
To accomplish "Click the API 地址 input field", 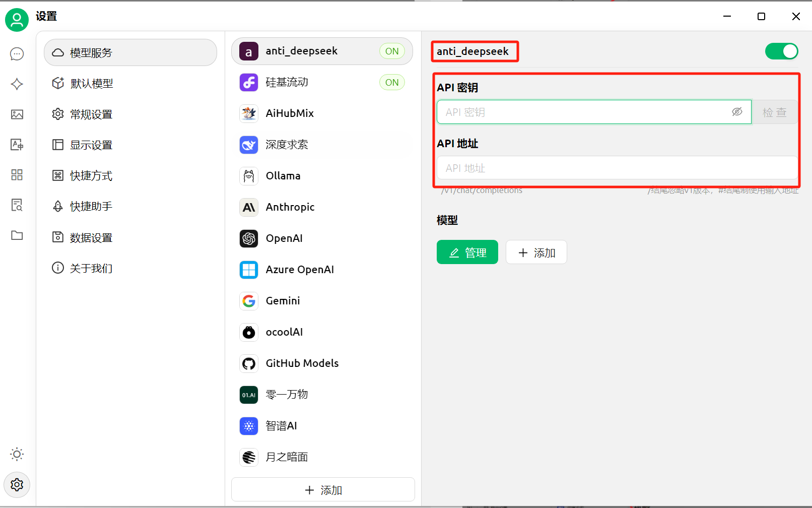I will click(x=618, y=168).
